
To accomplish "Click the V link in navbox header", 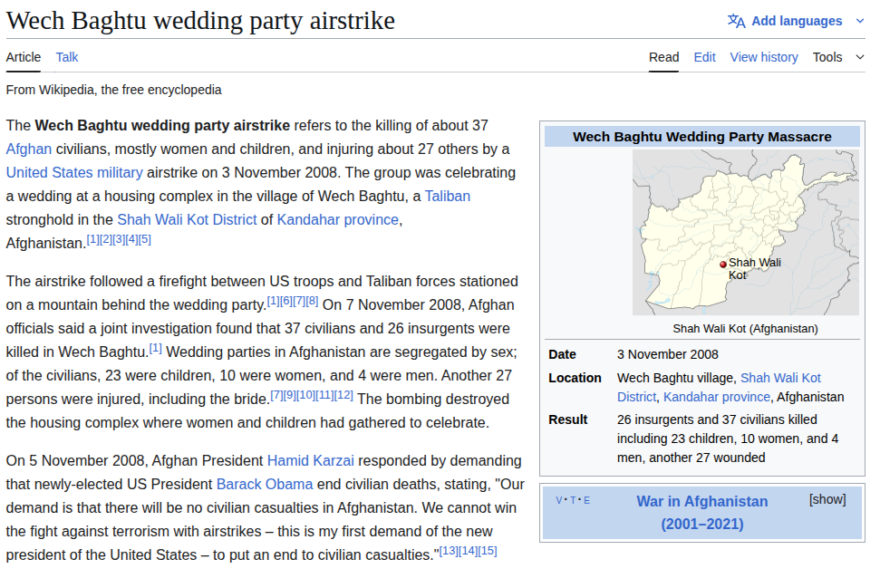I will click(x=559, y=500).
